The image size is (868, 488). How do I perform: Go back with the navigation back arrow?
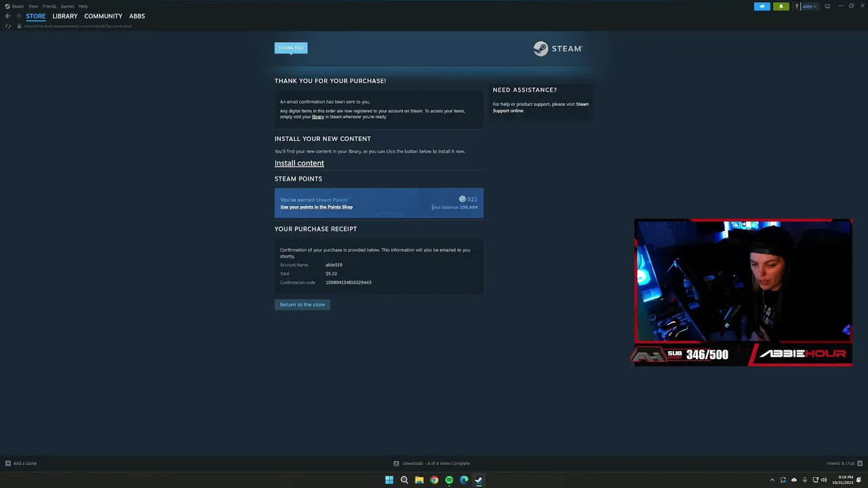coord(8,16)
